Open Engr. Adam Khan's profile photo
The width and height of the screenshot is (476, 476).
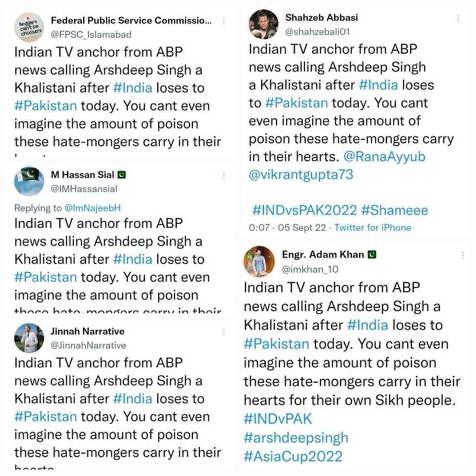pos(259,261)
